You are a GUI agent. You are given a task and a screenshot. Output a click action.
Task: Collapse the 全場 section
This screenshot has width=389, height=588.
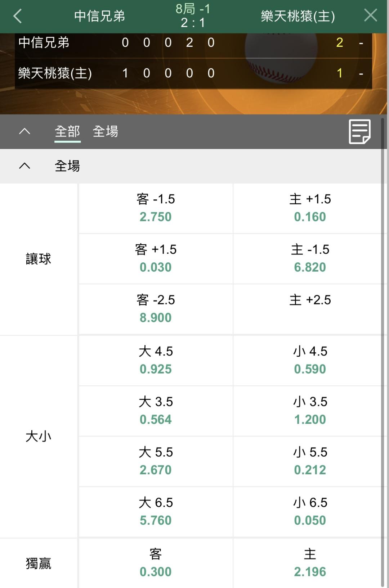[24, 166]
